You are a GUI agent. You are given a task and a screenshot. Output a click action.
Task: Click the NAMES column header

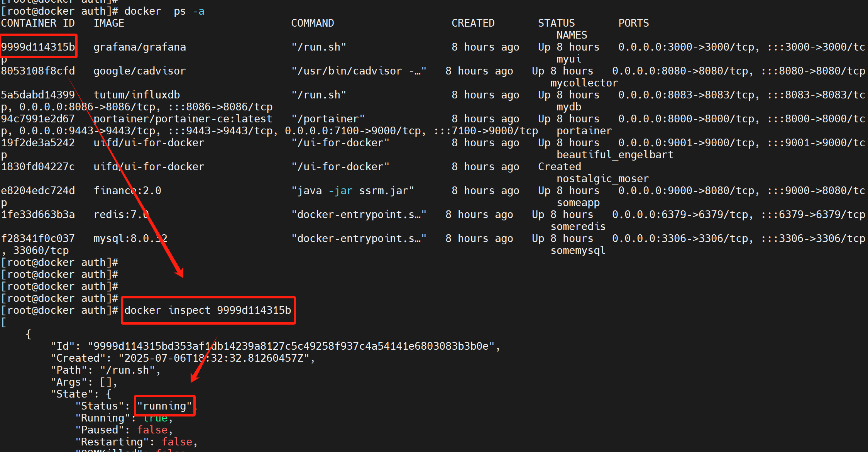[572, 35]
